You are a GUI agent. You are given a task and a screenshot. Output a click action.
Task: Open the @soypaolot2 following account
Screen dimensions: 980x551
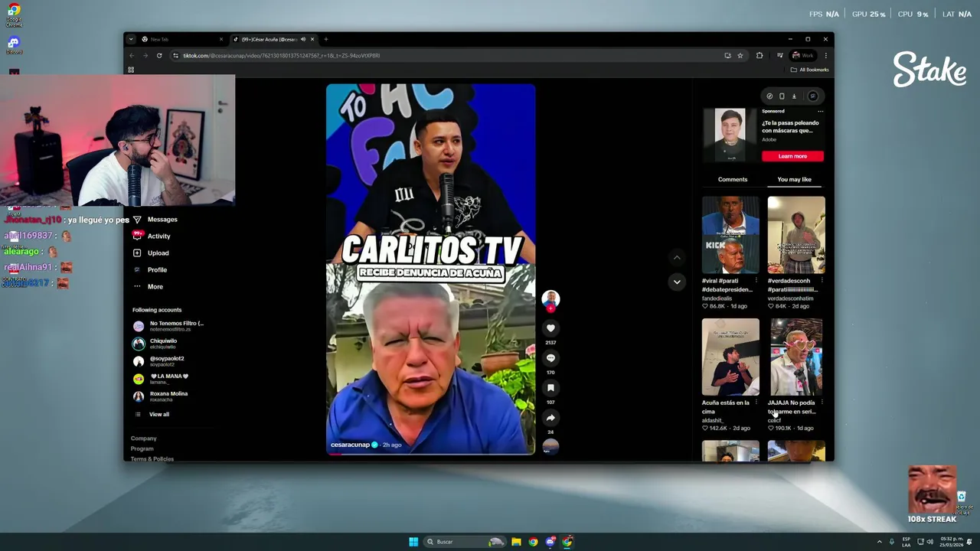point(166,361)
